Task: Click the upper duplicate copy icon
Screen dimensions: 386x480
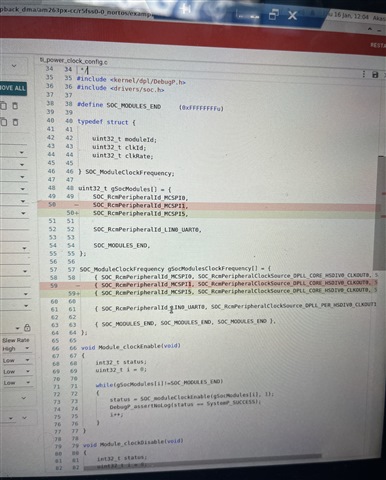Action: [3, 106]
